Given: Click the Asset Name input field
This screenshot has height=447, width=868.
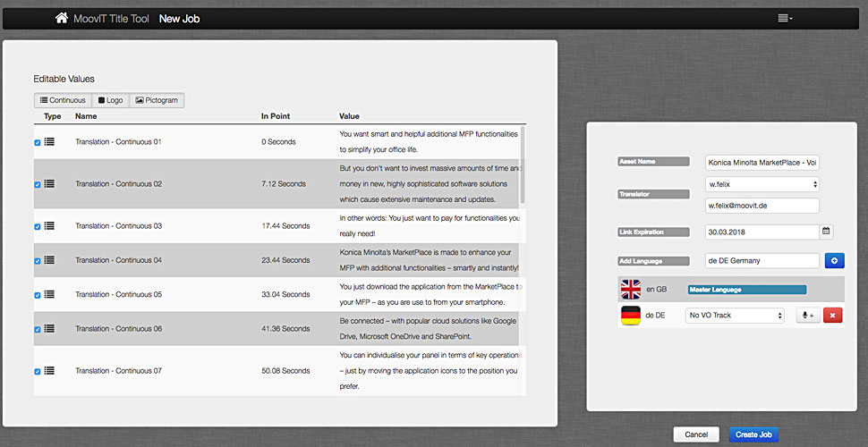Looking at the screenshot, I should 762,163.
